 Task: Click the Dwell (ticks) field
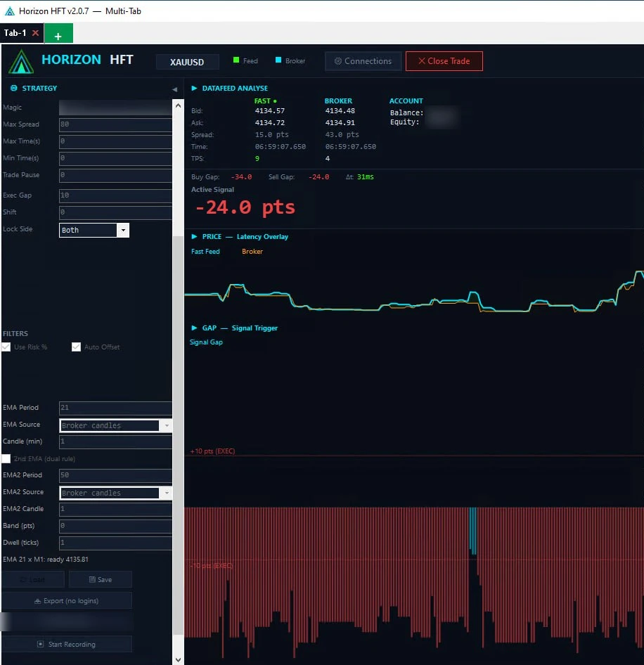pyautogui.click(x=115, y=543)
